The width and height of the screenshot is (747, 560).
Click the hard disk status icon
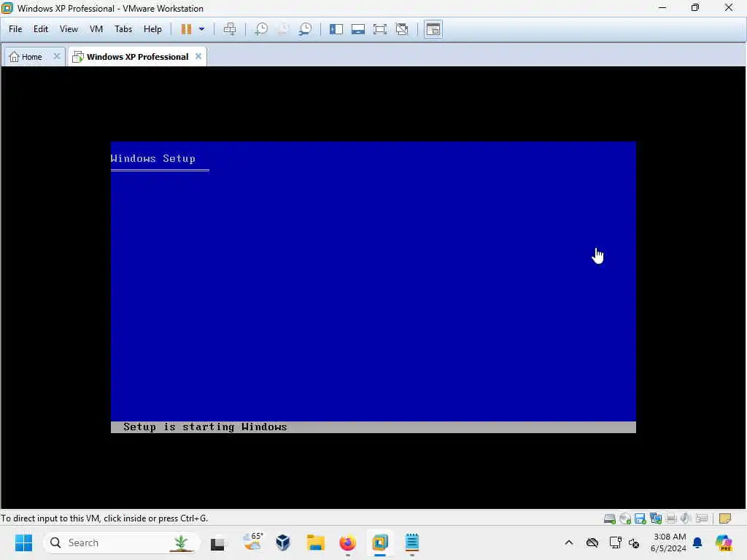coord(609,518)
